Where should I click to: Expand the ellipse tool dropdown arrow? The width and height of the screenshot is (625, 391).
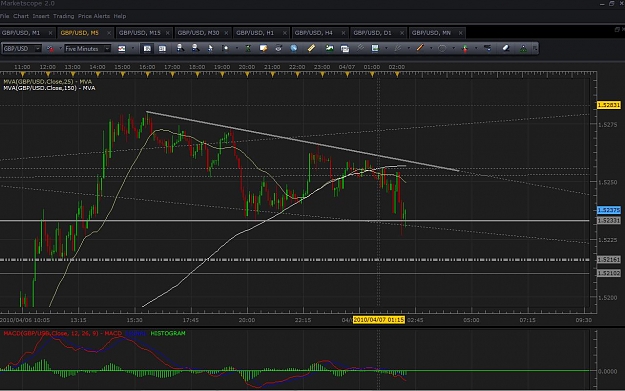coord(453,48)
